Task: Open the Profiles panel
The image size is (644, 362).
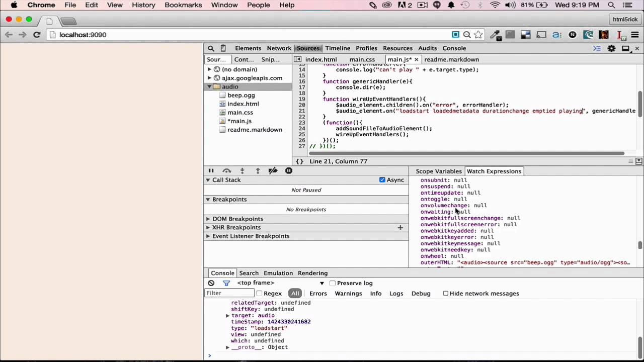Action: pos(366,48)
